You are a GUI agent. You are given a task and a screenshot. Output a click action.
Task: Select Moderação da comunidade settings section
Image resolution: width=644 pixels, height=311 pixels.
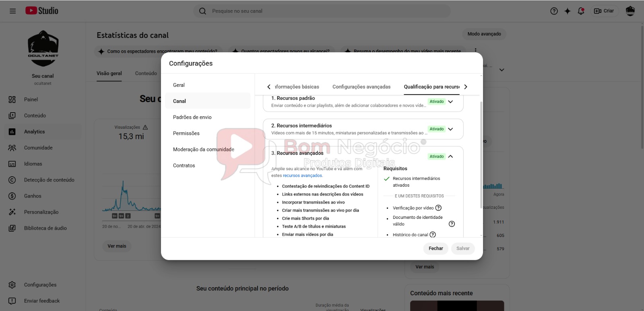(208, 149)
